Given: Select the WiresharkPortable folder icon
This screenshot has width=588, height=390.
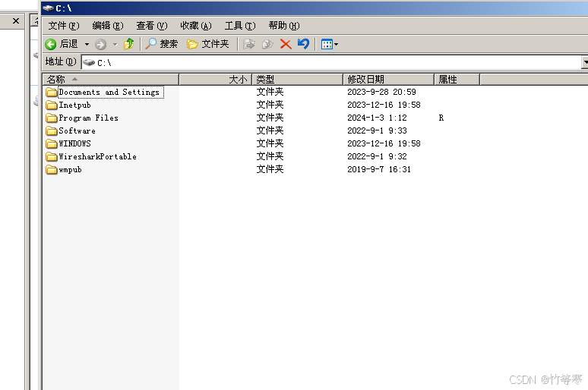Looking at the screenshot, I should pos(52,156).
